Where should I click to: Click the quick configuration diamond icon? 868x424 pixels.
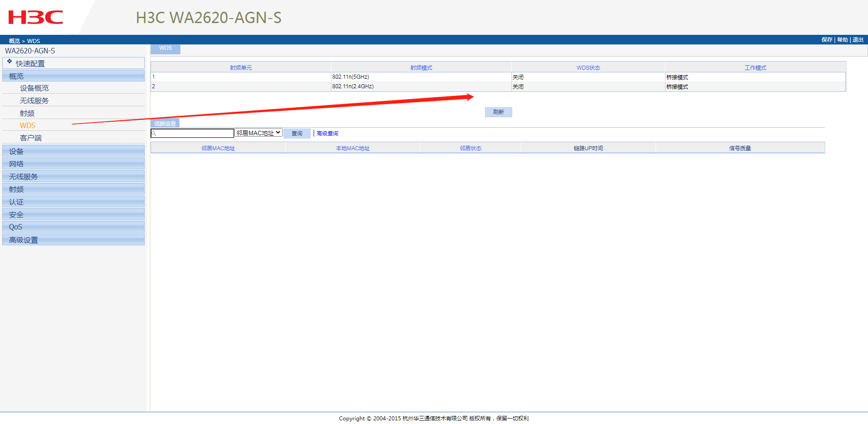pos(9,61)
